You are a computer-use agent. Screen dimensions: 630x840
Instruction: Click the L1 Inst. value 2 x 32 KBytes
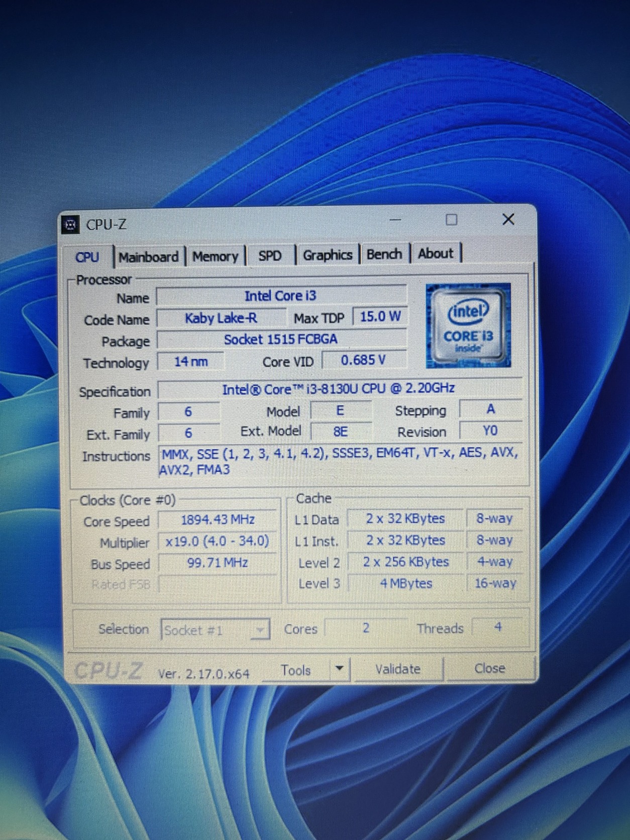(405, 541)
